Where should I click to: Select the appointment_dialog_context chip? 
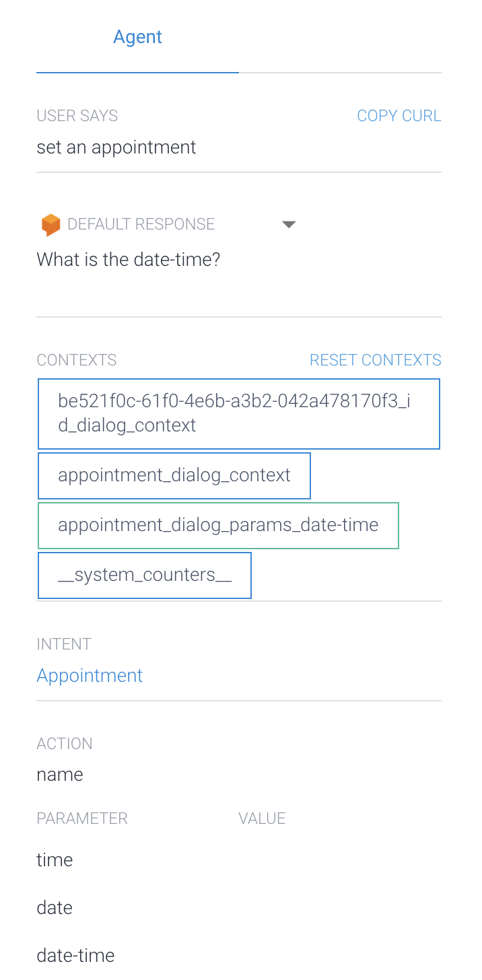174,475
